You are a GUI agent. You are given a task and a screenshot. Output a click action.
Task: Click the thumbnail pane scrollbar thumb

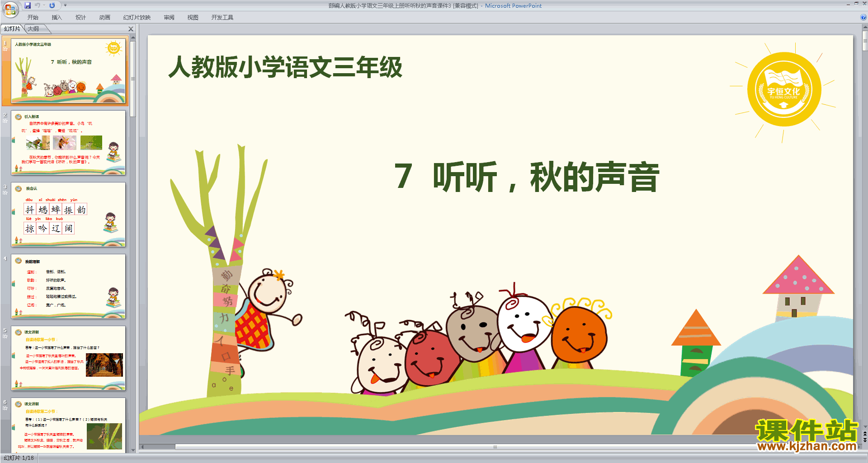(x=133, y=79)
